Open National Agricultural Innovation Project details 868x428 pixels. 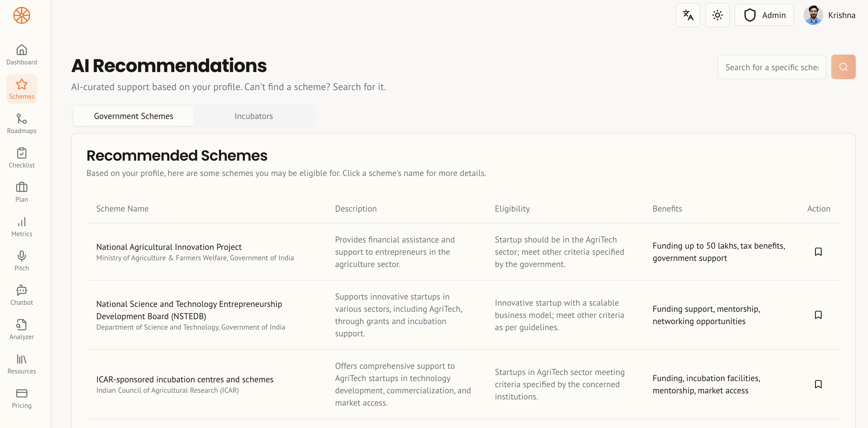point(169,247)
